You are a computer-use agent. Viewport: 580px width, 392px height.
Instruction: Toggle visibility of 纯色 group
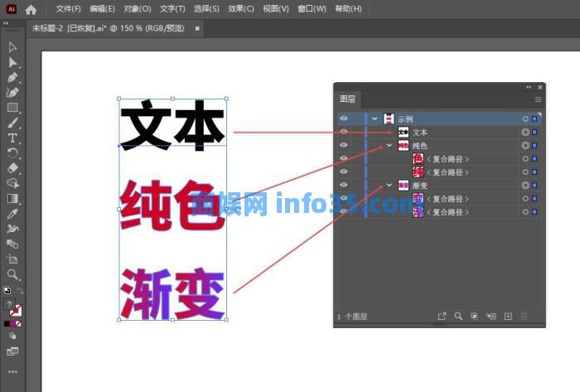(x=344, y=145)
